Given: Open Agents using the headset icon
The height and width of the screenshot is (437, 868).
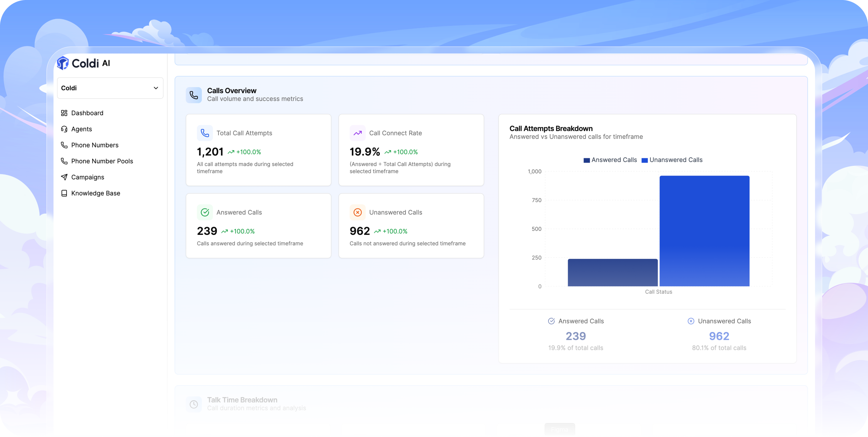Looking at the screenshot, I should pyautogui.click(x=64, y=129).
